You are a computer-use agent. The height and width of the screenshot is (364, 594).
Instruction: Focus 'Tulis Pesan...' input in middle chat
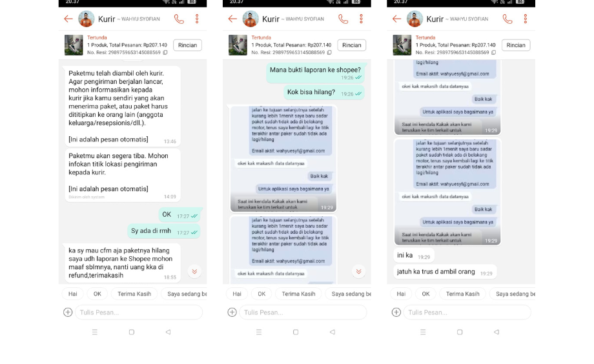(x=303, y=312)
